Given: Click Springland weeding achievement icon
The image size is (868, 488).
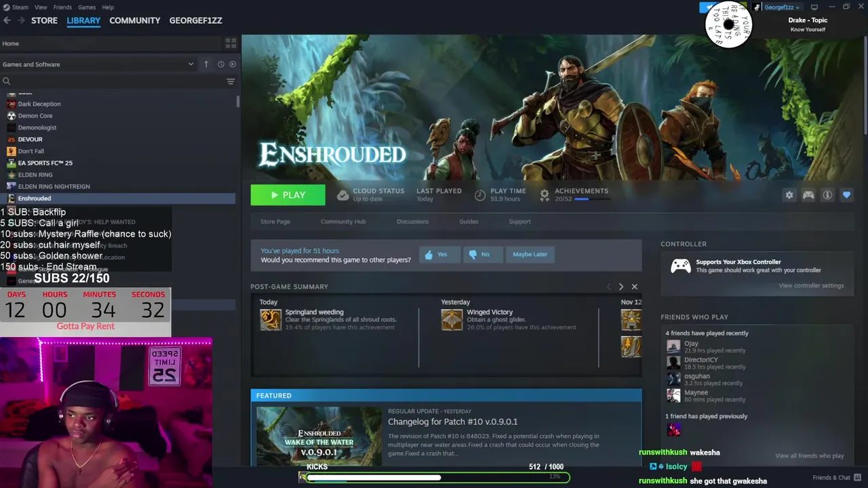Looking at the screenshot, I should coord(271,320).
